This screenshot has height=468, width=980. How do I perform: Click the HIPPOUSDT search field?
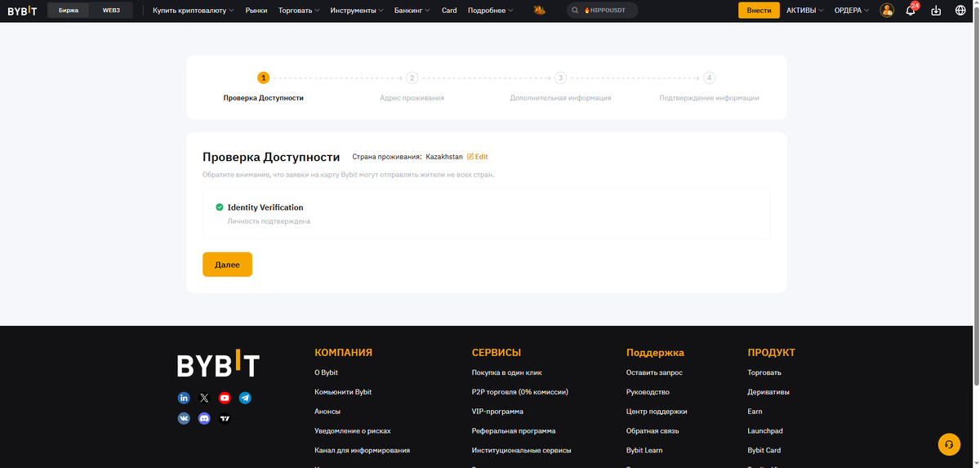603,11
